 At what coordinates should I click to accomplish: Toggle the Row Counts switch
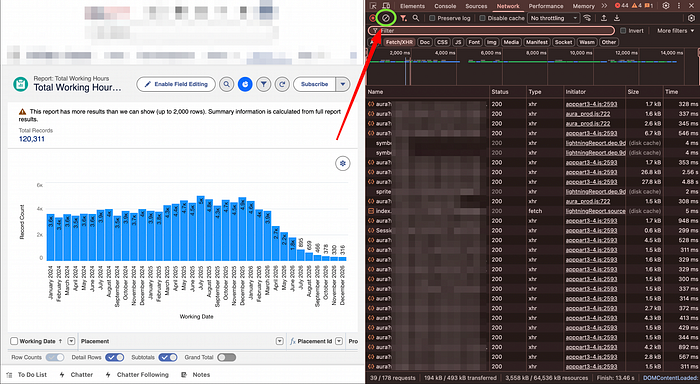click(x=55, y=357)
